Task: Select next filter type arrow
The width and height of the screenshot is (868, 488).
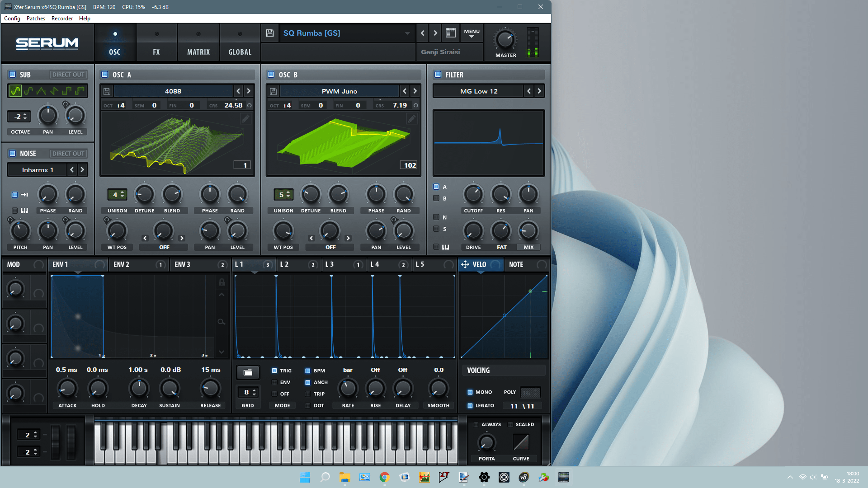Action: point(539,91)
